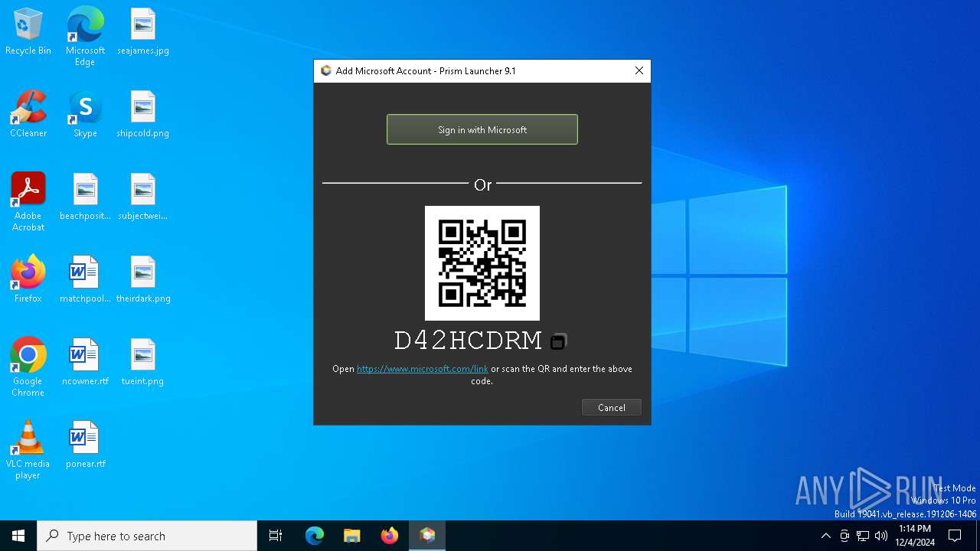Image resolution: width=980 pixels, height=551 pixels.
Task: Select the Google Chrome desktop shortcut
Action: 28,367
